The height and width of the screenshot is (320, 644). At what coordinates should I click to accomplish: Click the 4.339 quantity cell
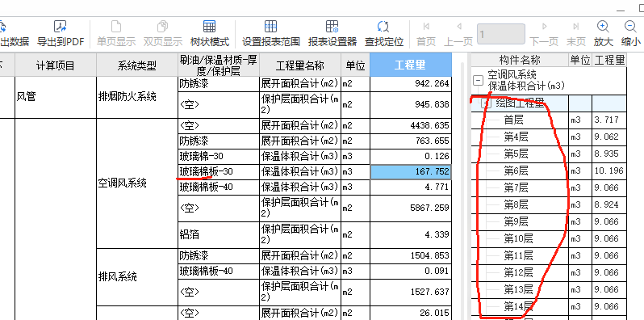[x=411, y=234]
